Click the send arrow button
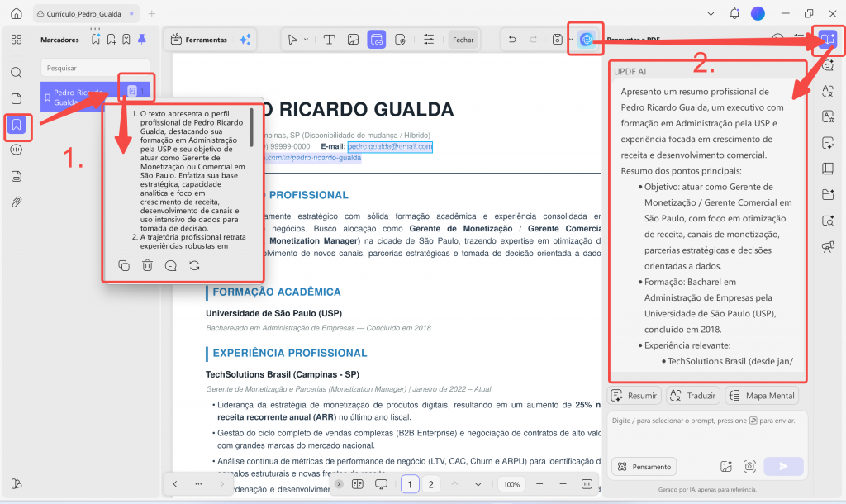Screen dimensions: 846x504 coord(783,466)
